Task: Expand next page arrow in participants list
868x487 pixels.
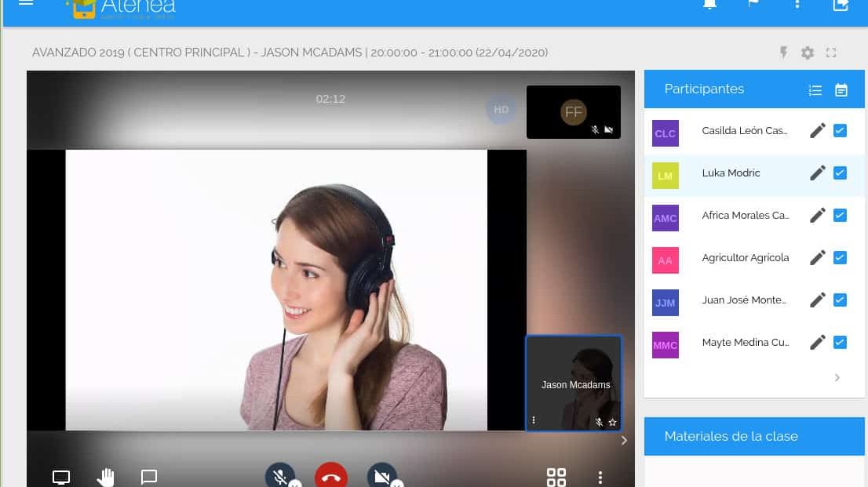Action: click(x=837, y=378)
